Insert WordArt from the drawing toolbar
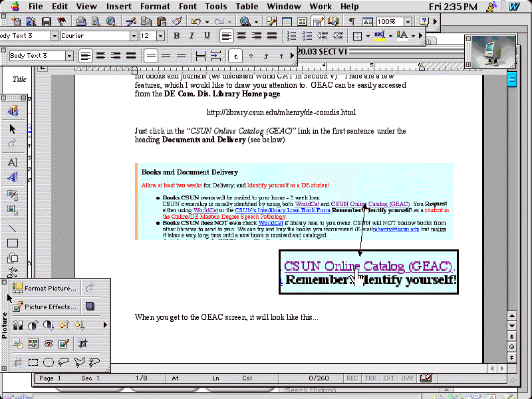The height and width of the screenshot is (399, 532). pyautogui.click(x=13, y=177)
